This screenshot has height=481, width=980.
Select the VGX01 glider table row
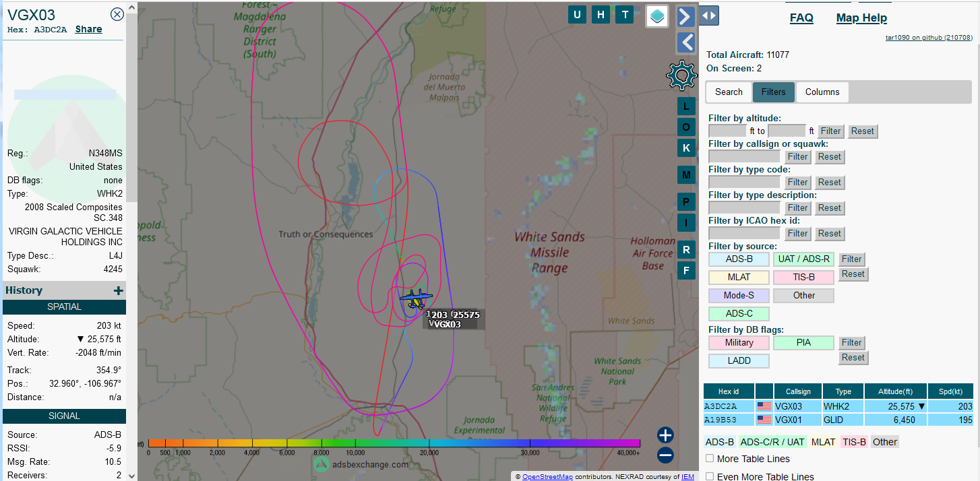pyautogui.click(x=838, y=420)
